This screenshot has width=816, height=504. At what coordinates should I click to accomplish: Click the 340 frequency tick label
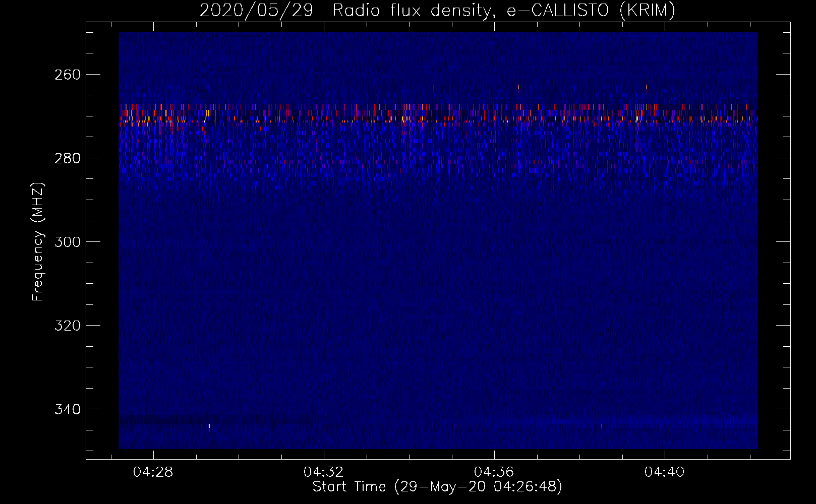67,409
